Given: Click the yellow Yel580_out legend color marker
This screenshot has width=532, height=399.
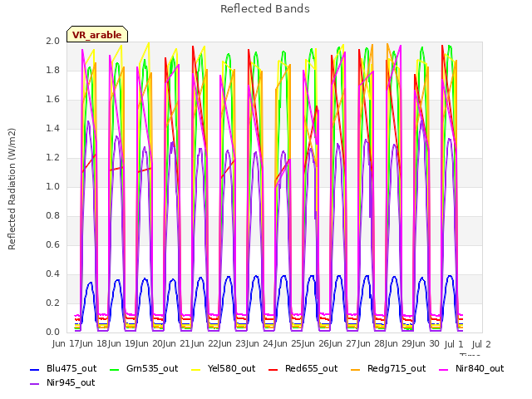Looking at the screenshot, I should (196, 369).
